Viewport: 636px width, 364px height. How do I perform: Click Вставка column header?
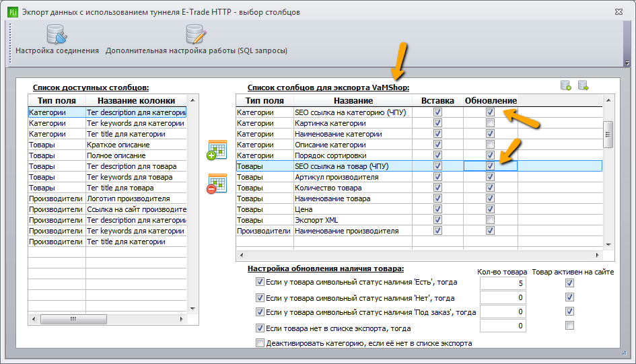[x=437, y=100]
